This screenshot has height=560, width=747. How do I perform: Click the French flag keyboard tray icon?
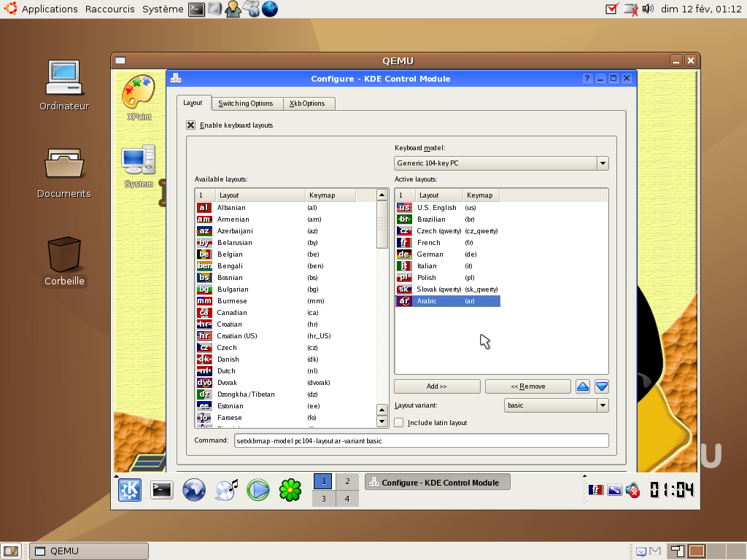(x=596, y=490)
